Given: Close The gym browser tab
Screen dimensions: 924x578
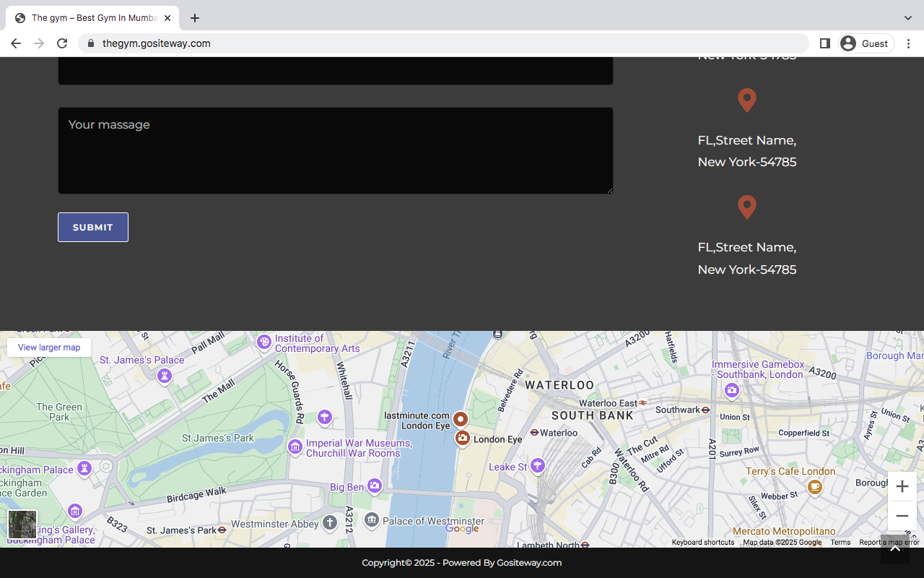Looking at the screenshot, I should [x=167, y=18].
